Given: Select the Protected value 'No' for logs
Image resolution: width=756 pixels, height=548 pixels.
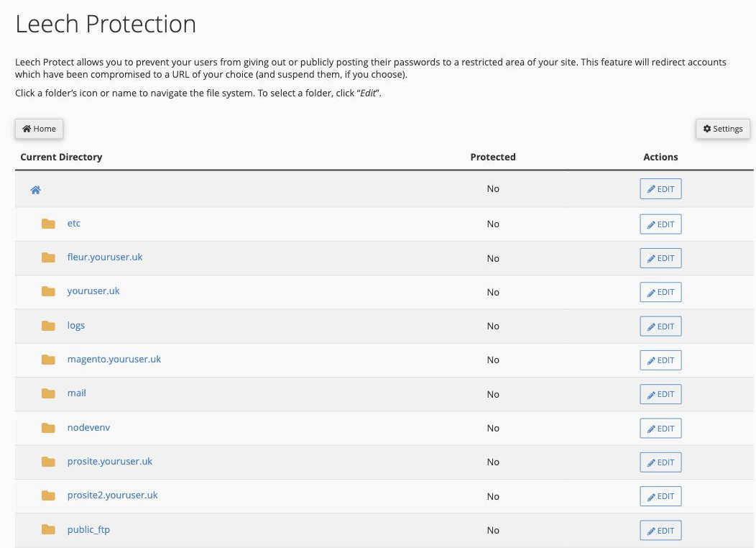Looking at the screenshot, I should pos(493,326).
